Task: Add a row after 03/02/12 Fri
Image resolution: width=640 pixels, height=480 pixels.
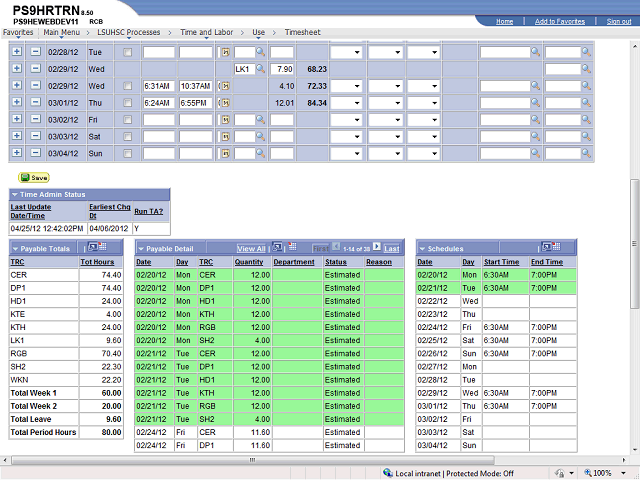Action: tap(17, 119)
